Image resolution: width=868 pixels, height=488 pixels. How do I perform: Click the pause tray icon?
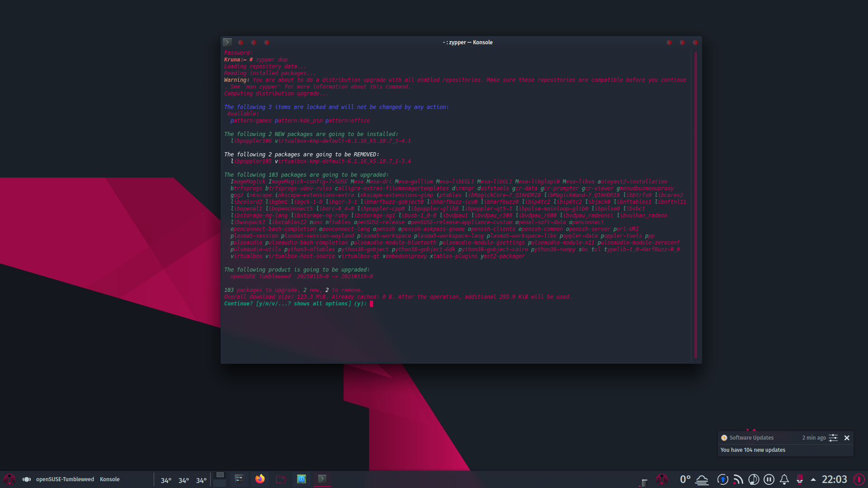[x=769, y=479]
